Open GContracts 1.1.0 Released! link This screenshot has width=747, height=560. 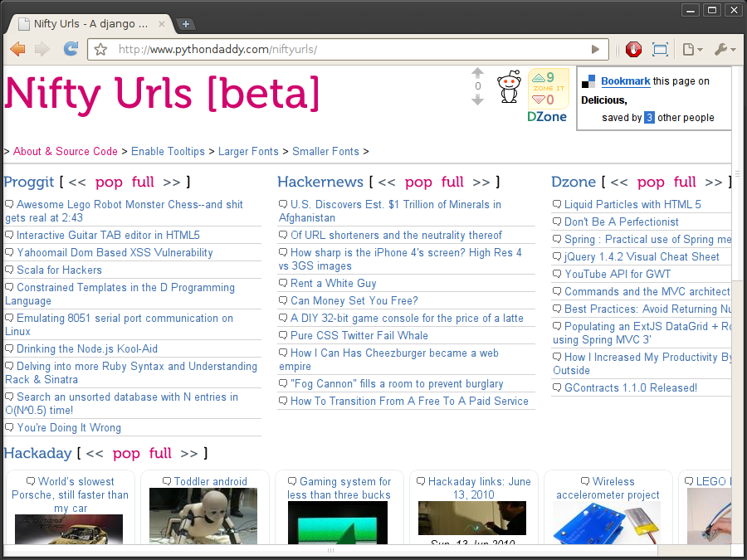(x=631, y=387)
